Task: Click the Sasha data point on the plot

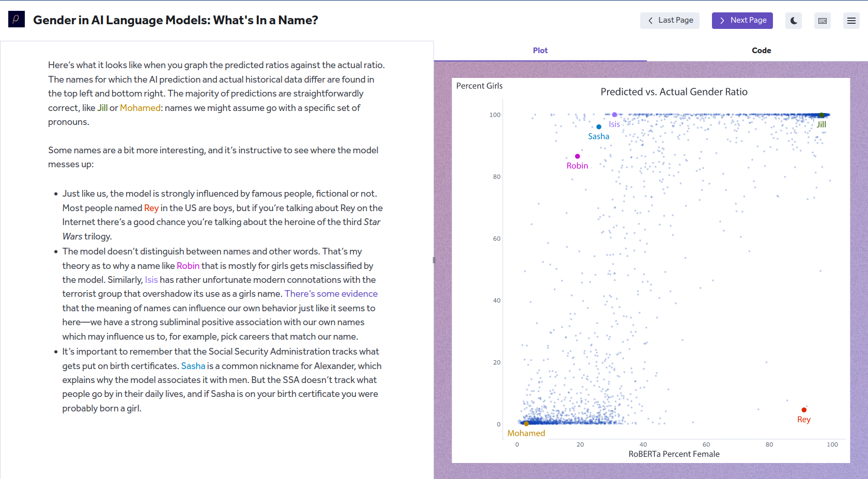Action: 599,126
